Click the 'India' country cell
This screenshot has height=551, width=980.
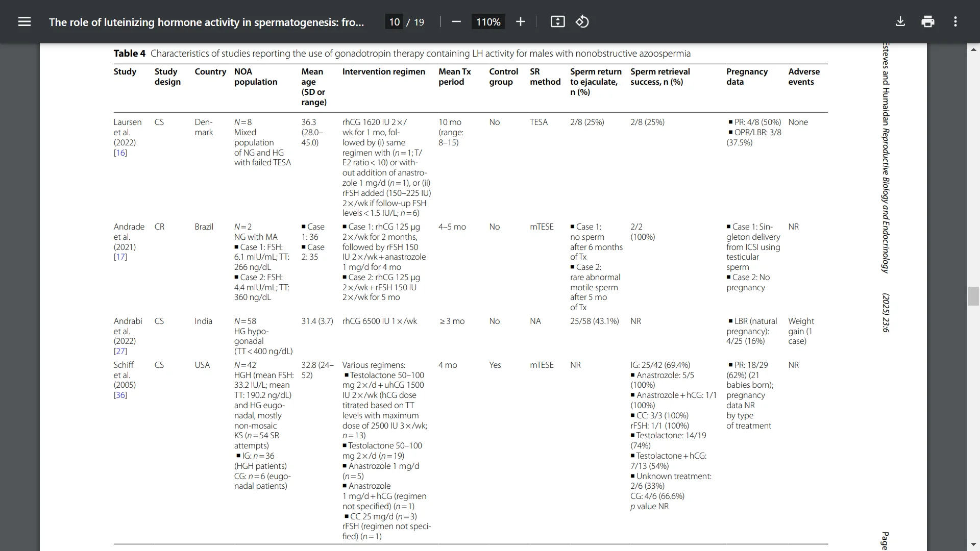click(x=203, y=321)
